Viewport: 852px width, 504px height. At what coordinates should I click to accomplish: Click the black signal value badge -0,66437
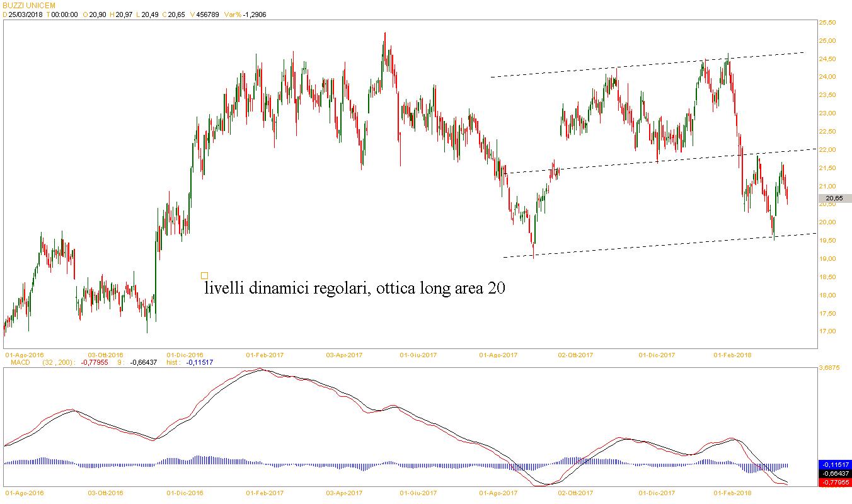[x=834, y=474]
